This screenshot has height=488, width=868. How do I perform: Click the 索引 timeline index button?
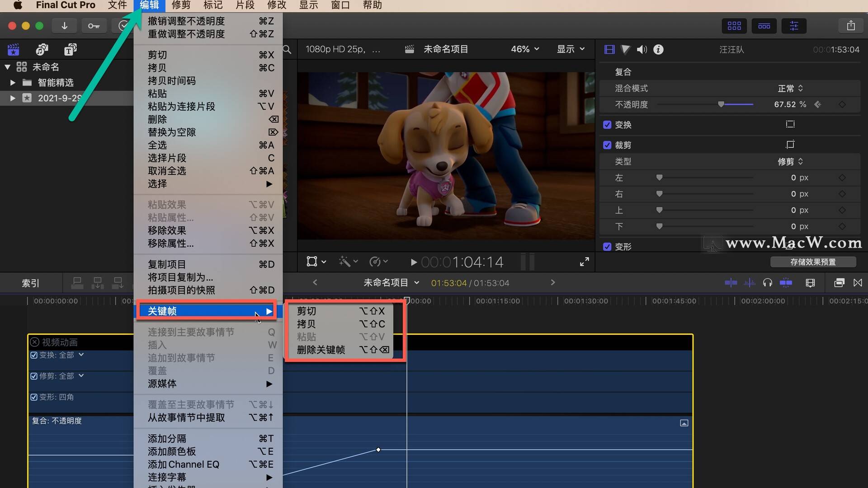(x=31, y=283)
